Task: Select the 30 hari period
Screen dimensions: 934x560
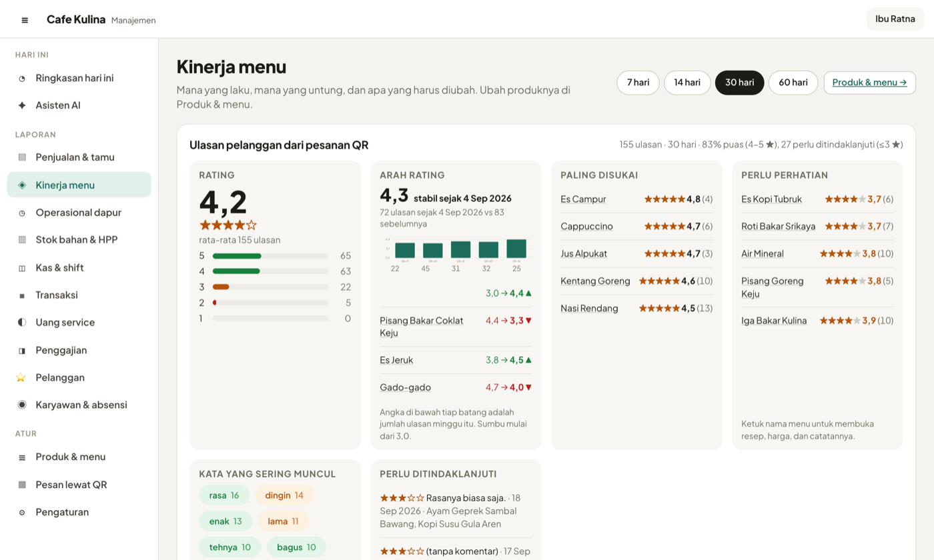Action: click(740, 83)
